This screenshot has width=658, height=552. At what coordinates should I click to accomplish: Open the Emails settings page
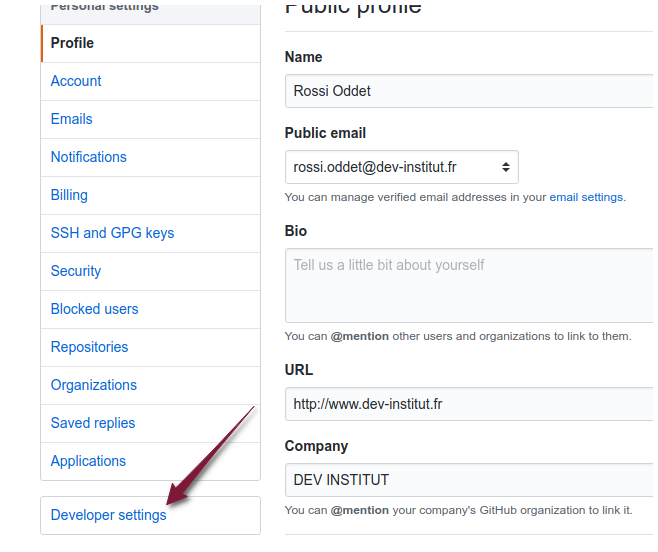pos(72,119)
